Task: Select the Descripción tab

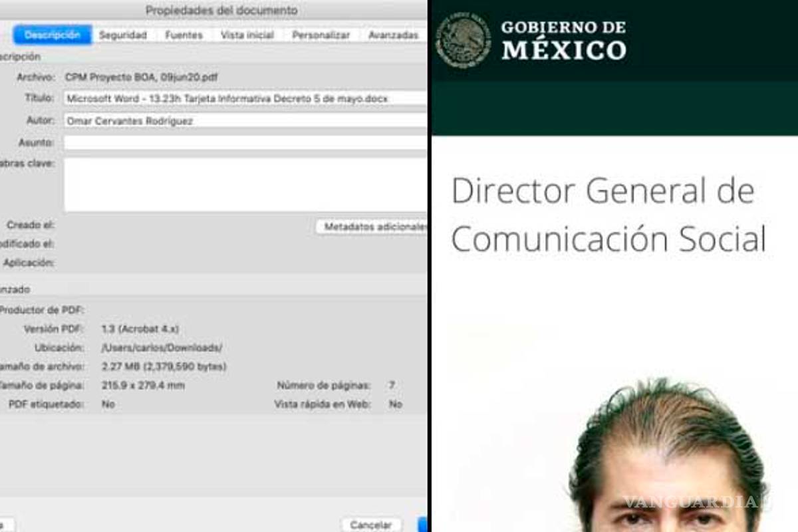Action: click(52, 35)
